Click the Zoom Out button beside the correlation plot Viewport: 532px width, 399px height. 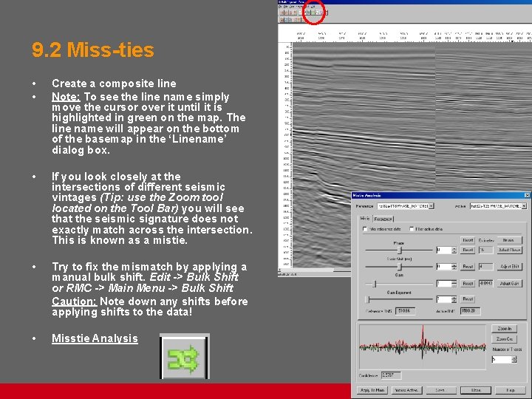(x=504, y=339)
